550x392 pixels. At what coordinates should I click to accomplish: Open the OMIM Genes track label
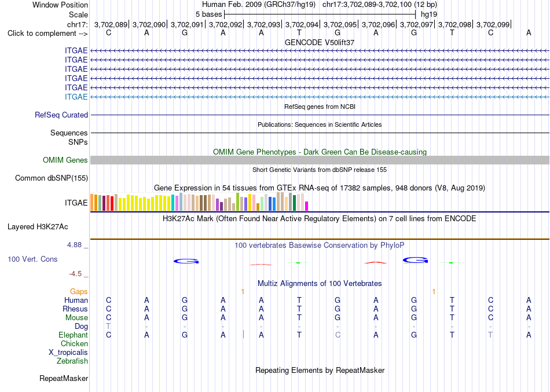click(x=65, y=160)
